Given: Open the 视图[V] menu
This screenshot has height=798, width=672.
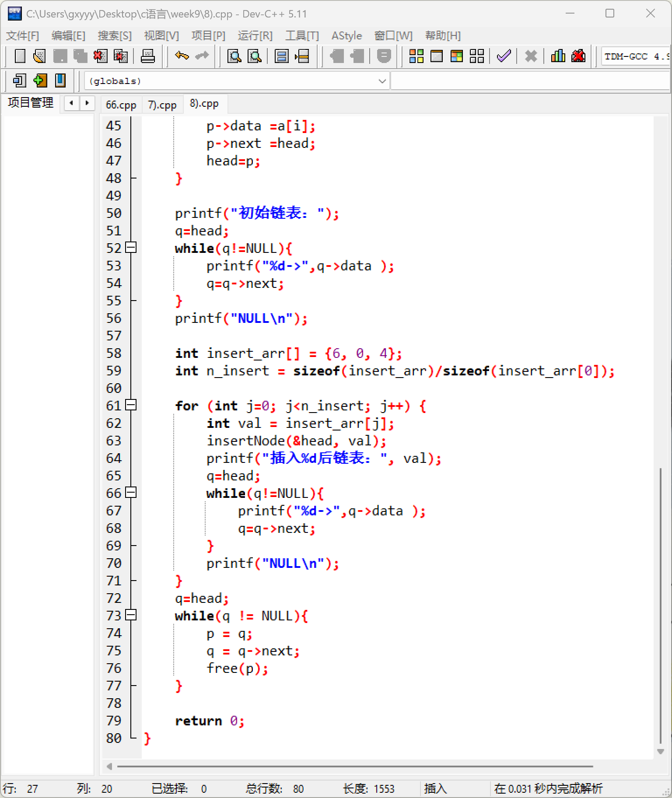Looking at the screenshot, I should pos(161,35).
